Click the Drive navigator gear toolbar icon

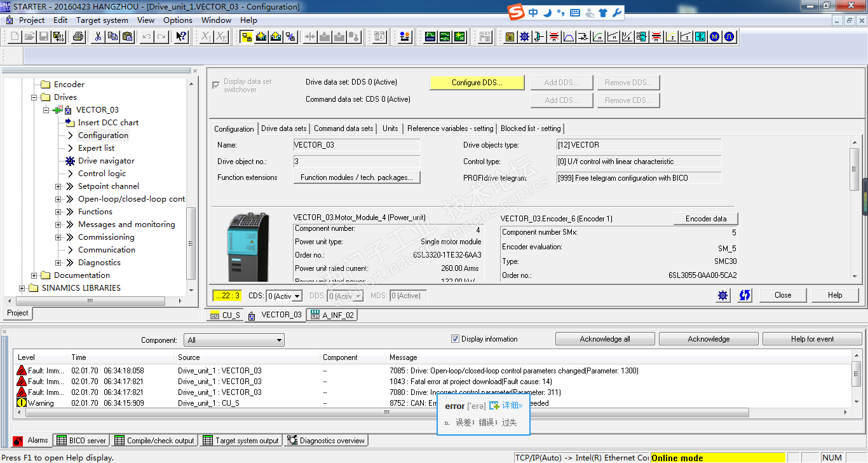pyautogui.click(x=524, y=37)
